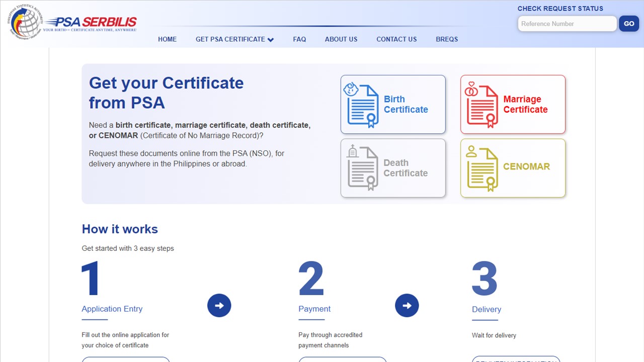
Task: Click the tombstone death certificate icon
Action: point(362,168)
